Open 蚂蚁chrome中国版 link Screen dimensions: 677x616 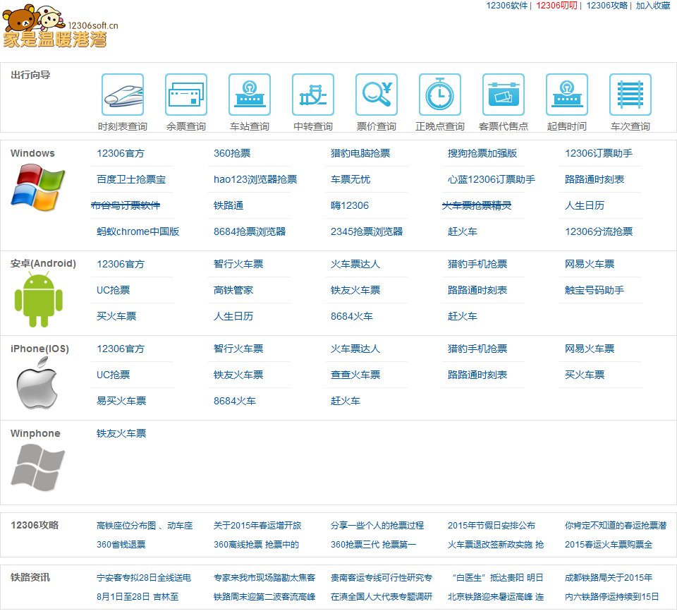[138, 231]
